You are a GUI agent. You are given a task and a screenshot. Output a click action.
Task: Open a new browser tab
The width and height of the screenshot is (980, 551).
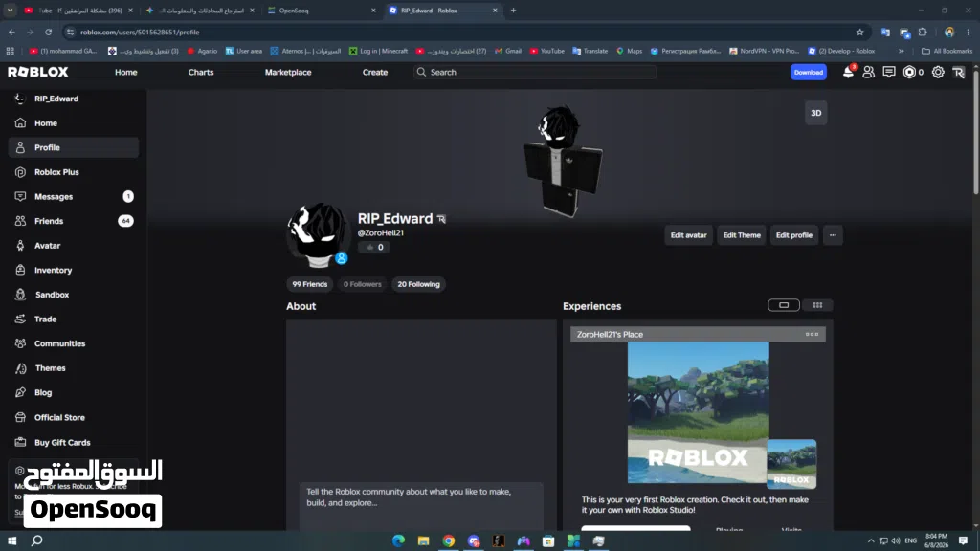pyautogui.click(x=513, y=10)
